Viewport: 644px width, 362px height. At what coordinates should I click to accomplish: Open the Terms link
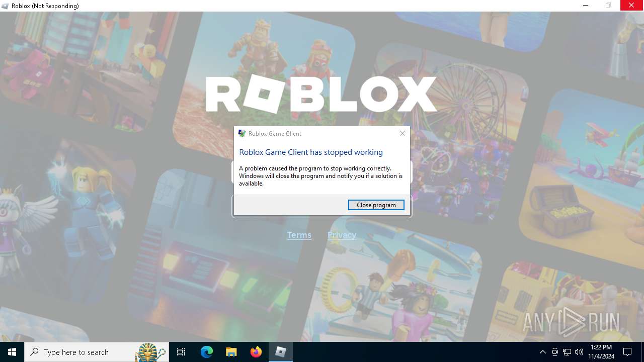pyautogui.click(x=299, y=235)
